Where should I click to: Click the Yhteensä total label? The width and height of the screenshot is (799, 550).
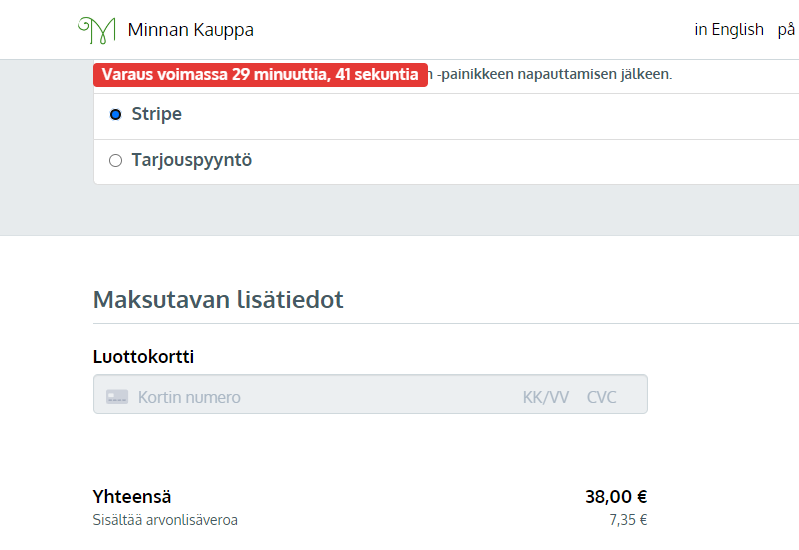tap(132, 497)
